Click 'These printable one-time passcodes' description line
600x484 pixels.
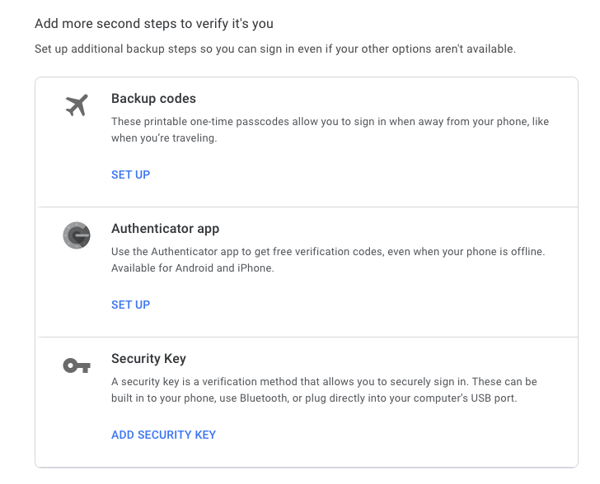[330, 121]
